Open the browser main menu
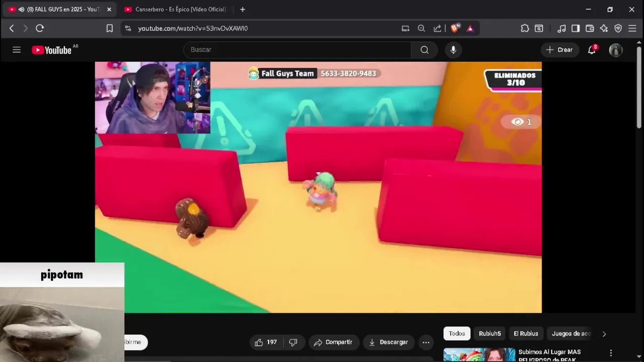The width and height of the screenshot is (644, 362). pos(632,28)
